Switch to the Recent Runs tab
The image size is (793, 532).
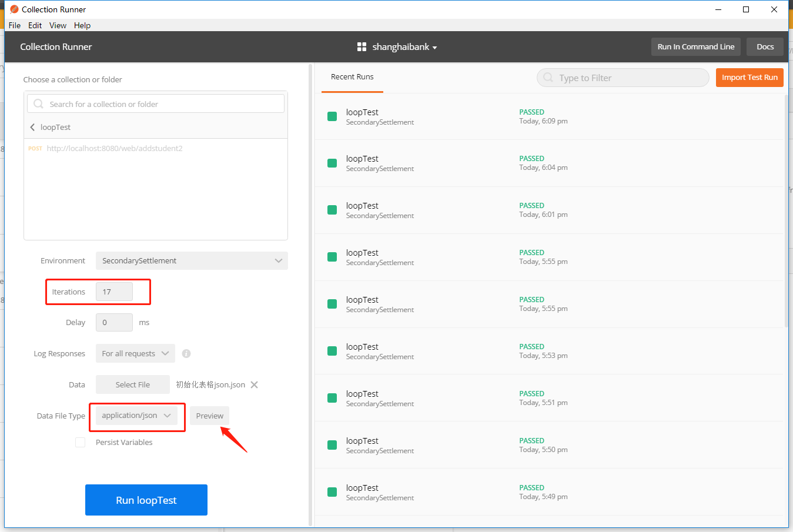(x=352, y=76)
